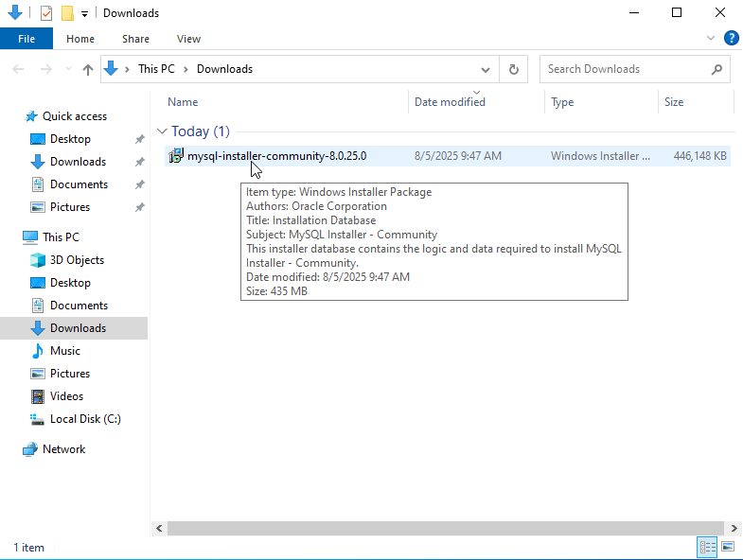
Task: Click the Local Disk drive icon
Action: (37, 419)
